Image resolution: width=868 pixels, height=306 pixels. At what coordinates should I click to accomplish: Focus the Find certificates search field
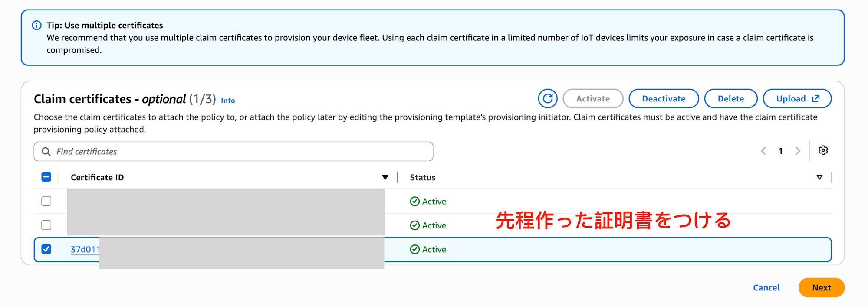[233, 152]
